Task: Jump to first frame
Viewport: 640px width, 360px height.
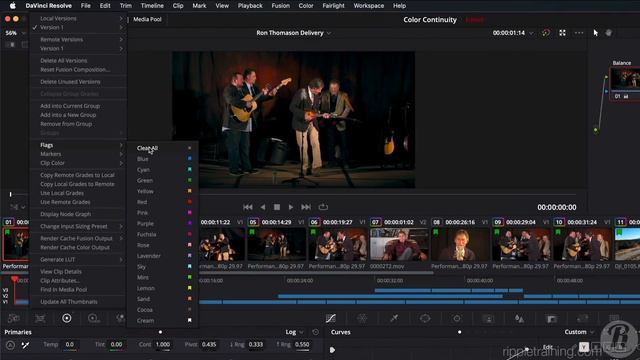Action: (247, 207)
